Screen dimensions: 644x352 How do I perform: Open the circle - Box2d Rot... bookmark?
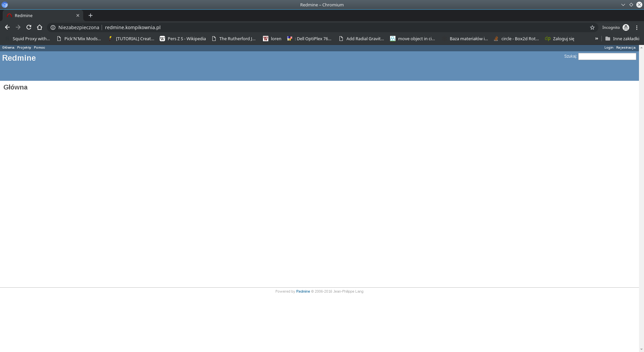pyautogui.click(x=517, y=39)
